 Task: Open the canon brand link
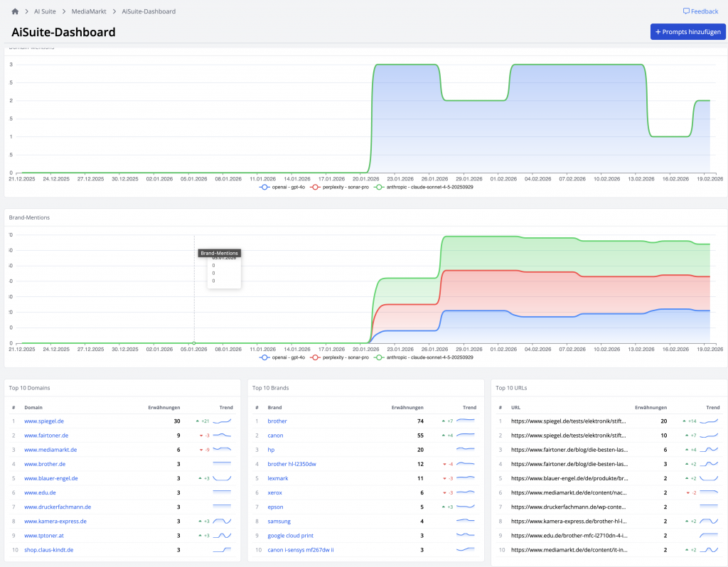(275, 436)
